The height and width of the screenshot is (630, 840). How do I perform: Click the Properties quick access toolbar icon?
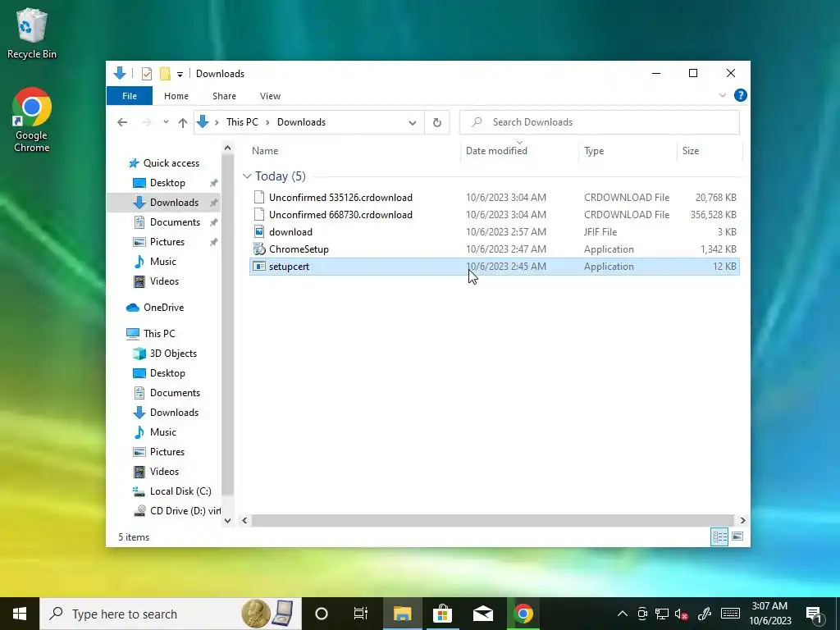(146, 73)
